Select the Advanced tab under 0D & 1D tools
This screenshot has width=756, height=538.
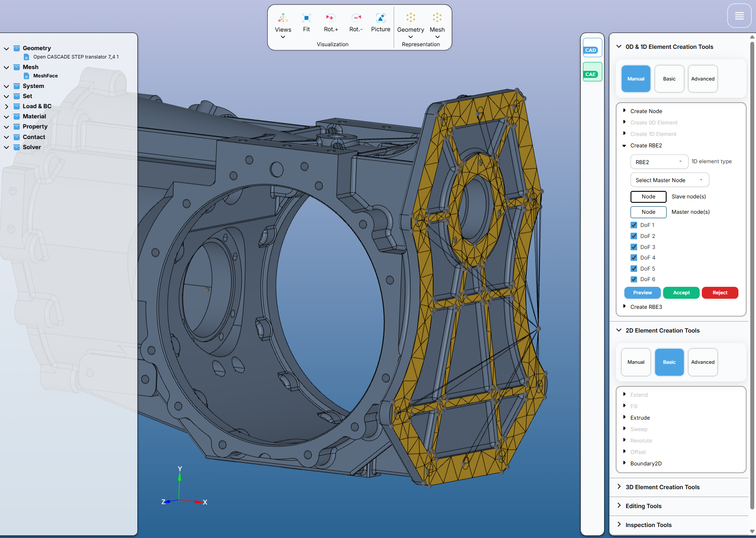click(x=702, y=79)
